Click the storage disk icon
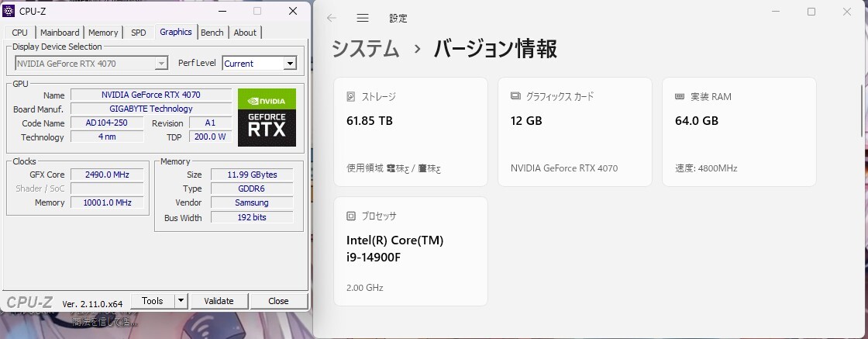Viewport: 868px width, 339px height. click(351, 96)
